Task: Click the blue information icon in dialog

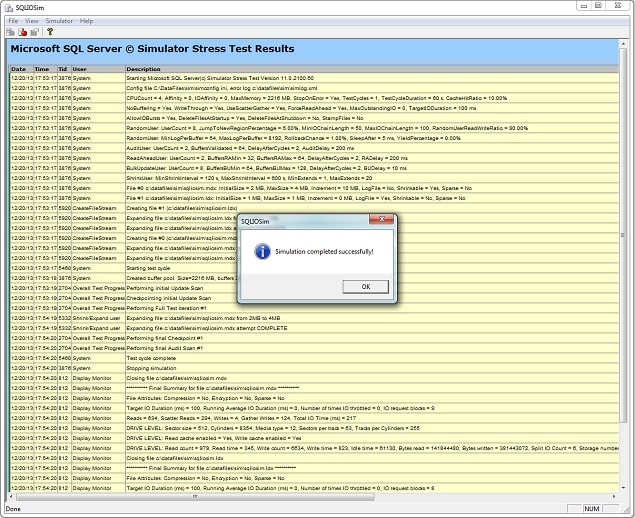Action: (x=262, y=252)
